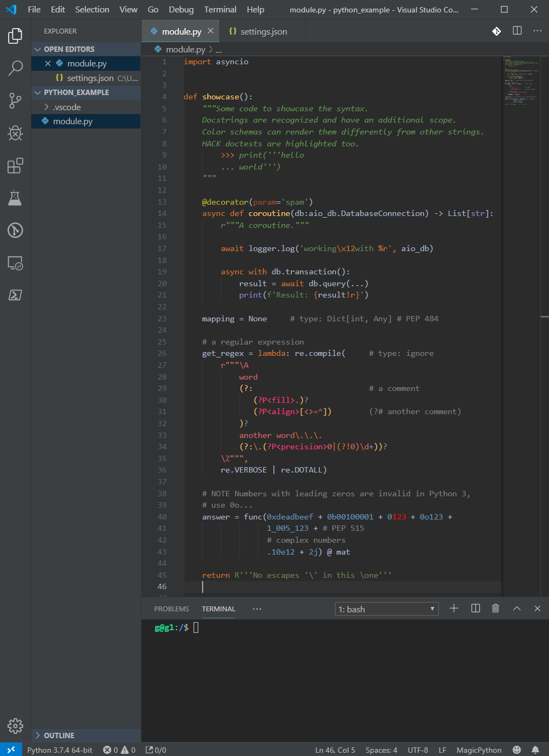The width and height of the screenshot is (549, 756).
Task: Open the File menu
Action: (x=34, y=10)
